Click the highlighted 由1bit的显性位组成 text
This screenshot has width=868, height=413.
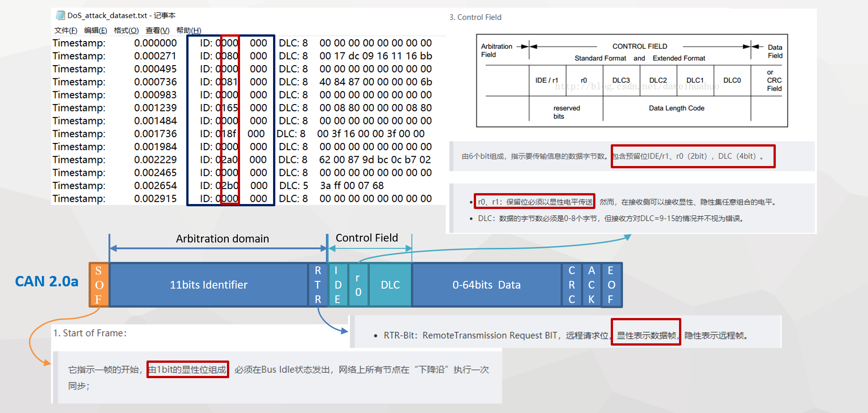187,369
